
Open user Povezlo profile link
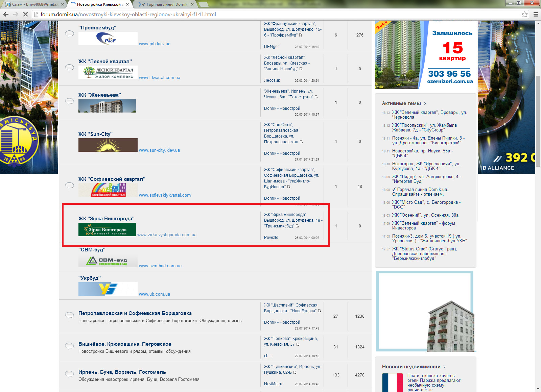point(271,238)
